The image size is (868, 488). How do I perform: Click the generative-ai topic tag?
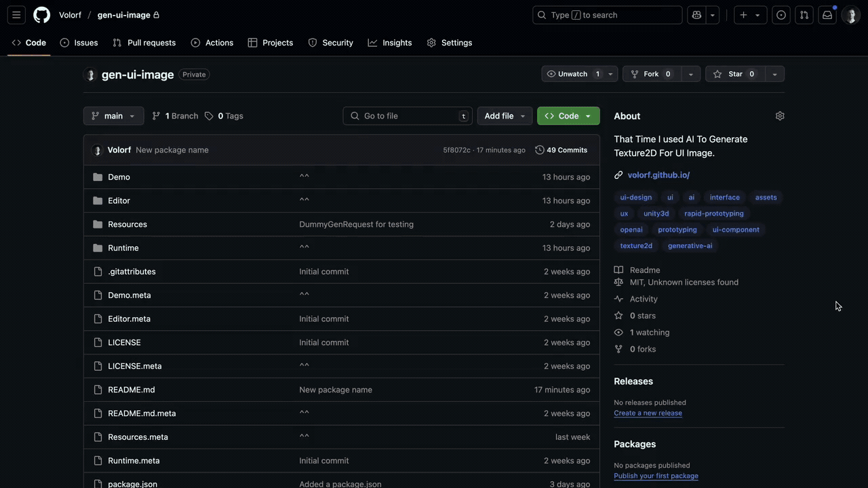(x=690, y=246)
